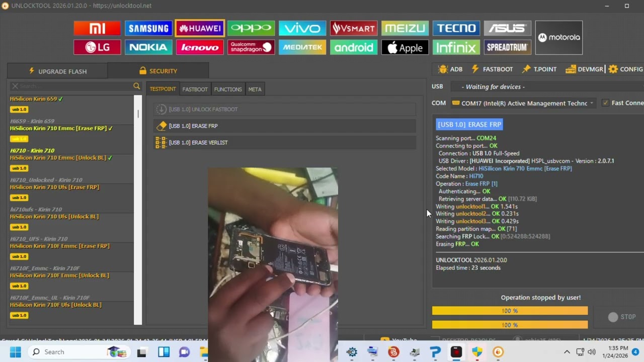Select HiSilicon Kirin 710F Ufs [Unlock BL]

click(56, 305)
